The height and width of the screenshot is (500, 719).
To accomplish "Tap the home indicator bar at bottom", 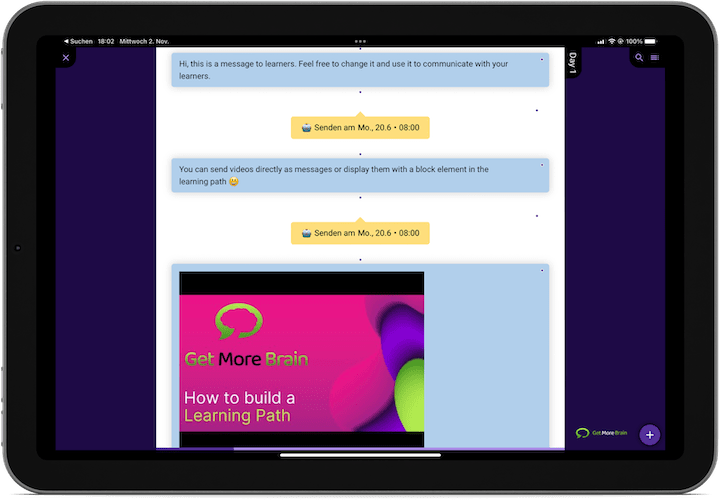I will tap(360, 456).
